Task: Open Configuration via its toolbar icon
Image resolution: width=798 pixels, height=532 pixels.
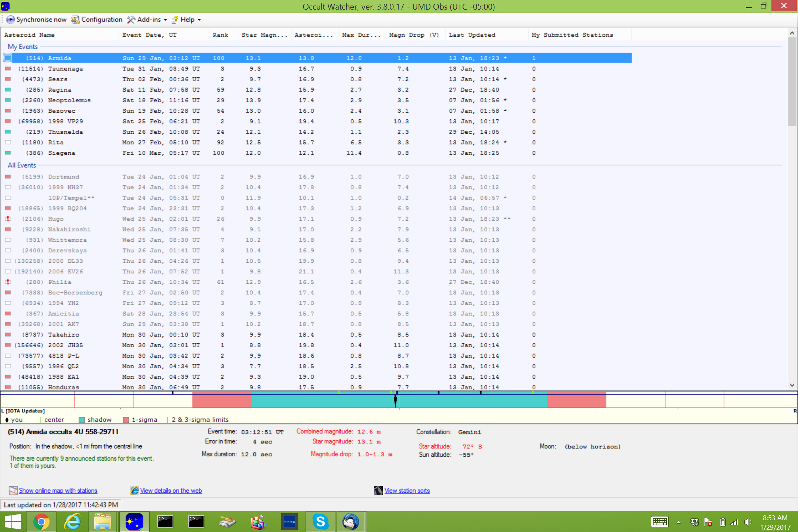Action: 75,20
